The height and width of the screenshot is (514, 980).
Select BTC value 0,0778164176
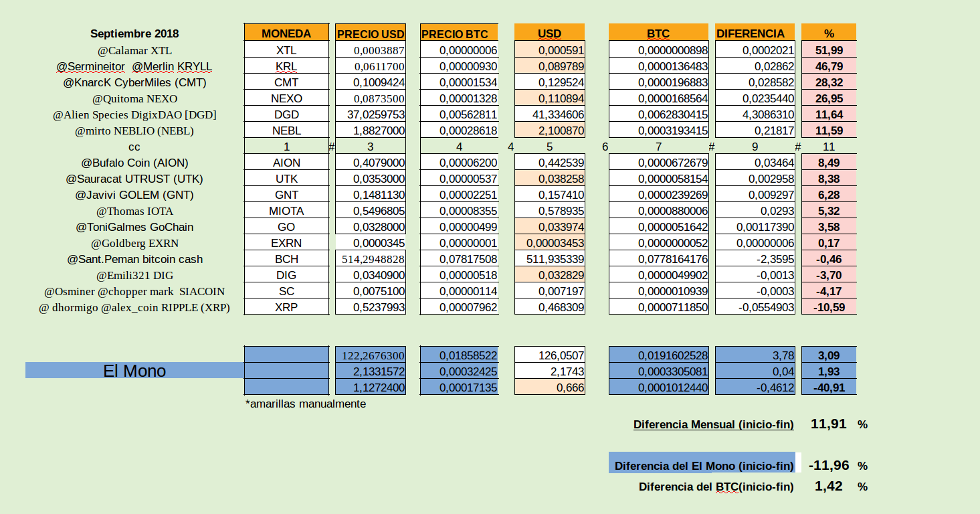(x=659, y=259)
